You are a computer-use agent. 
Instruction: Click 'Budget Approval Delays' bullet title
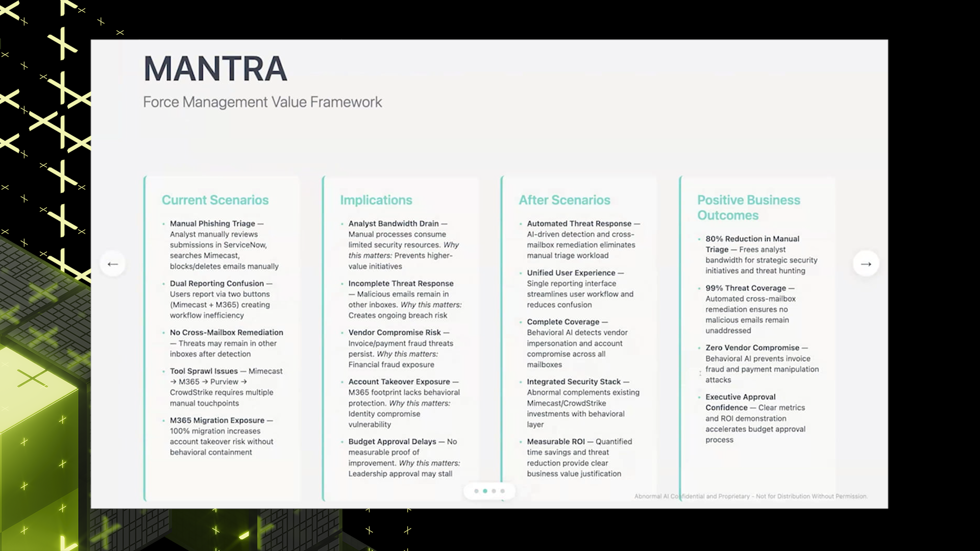[392, 441]
